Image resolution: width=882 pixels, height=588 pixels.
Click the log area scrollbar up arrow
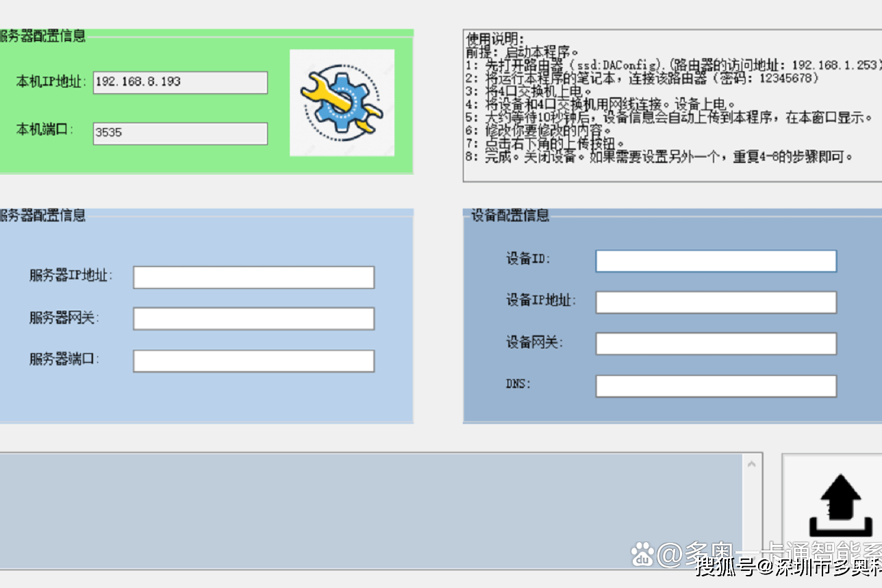pyautogui.click(x=751, y=464)
